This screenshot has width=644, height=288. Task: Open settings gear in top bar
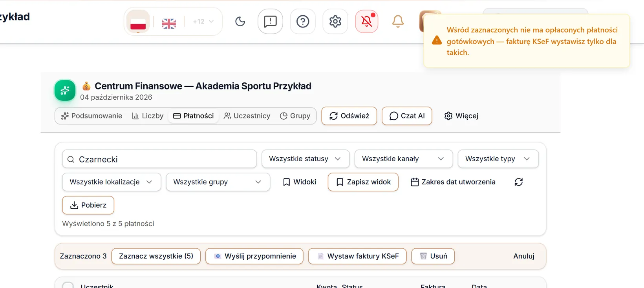pyautogui.click(x=335, y=22)
